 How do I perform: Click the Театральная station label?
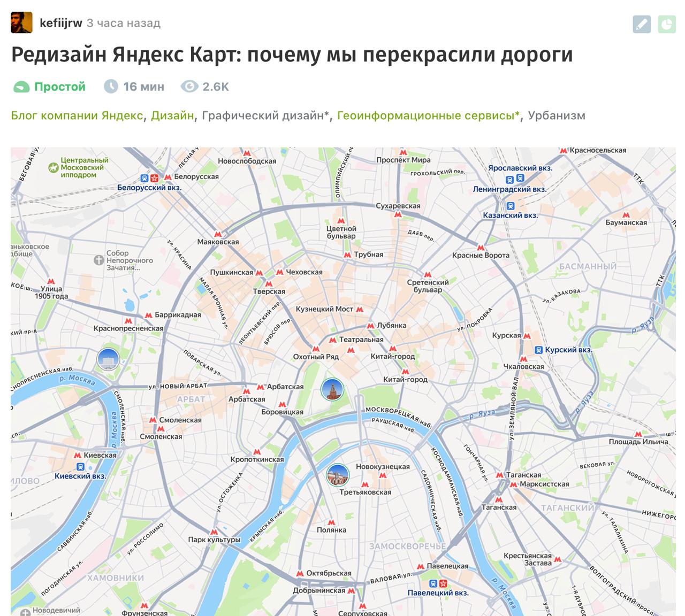tap(361, 340)
